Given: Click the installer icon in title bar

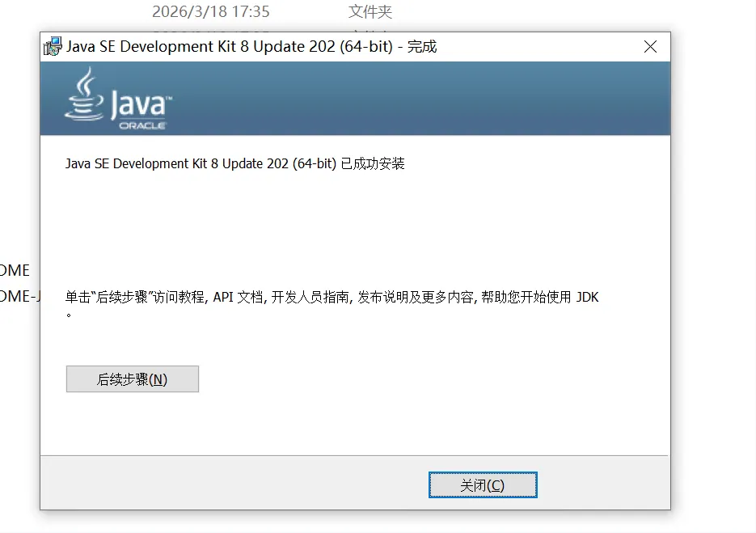Looking at the screenshot, I should pos(53,47).
